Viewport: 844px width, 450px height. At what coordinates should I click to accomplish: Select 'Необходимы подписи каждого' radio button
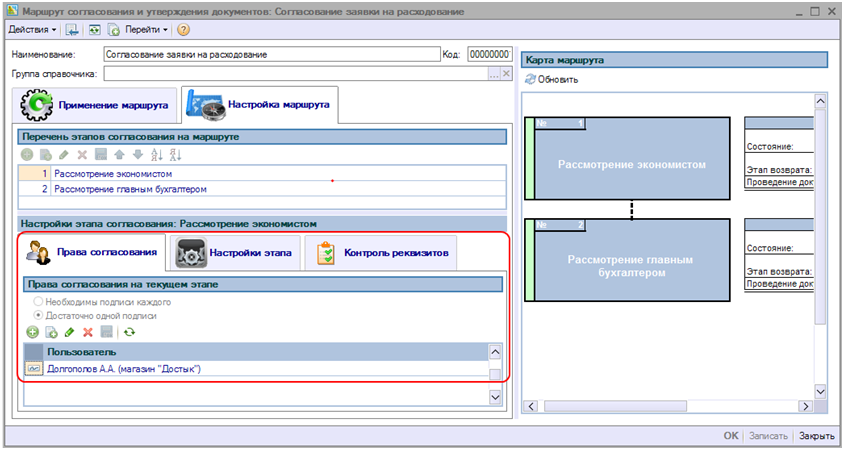click(39, 301)
